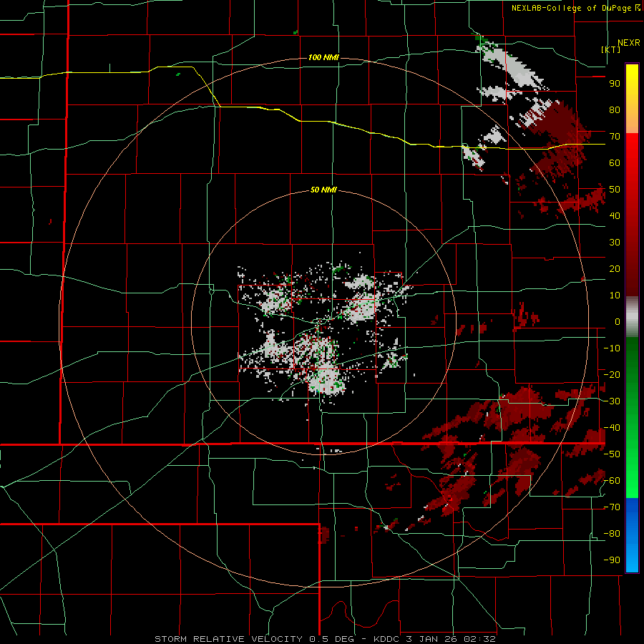
Task: Click the 90 value on velocity scale
Action: tap(615, 84)
